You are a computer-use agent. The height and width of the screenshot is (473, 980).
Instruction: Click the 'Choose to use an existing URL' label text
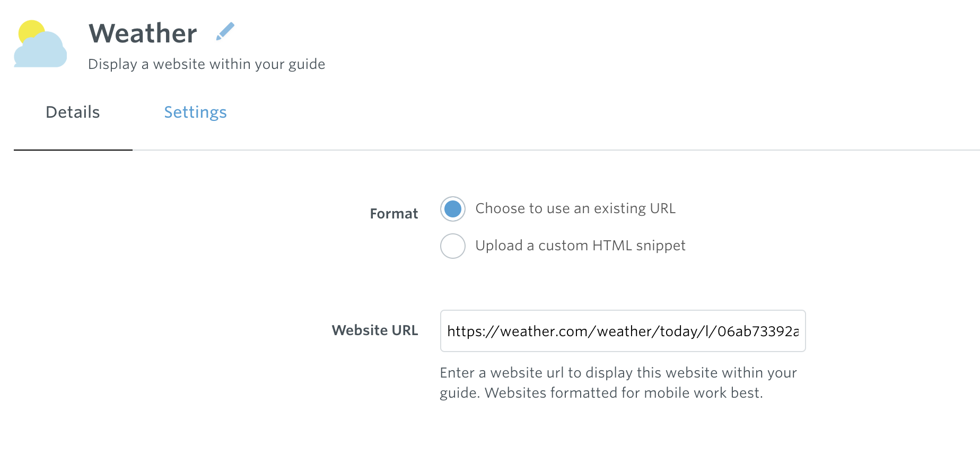575,208
